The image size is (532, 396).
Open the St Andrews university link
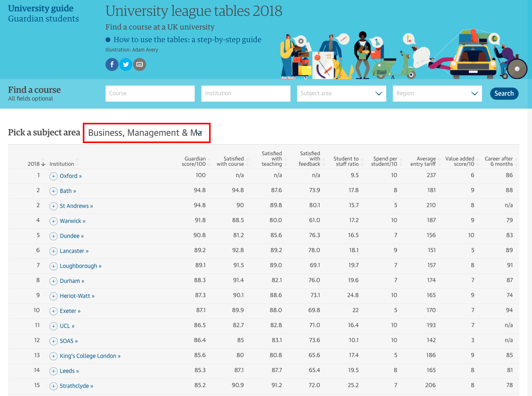[x=76, y=206]
